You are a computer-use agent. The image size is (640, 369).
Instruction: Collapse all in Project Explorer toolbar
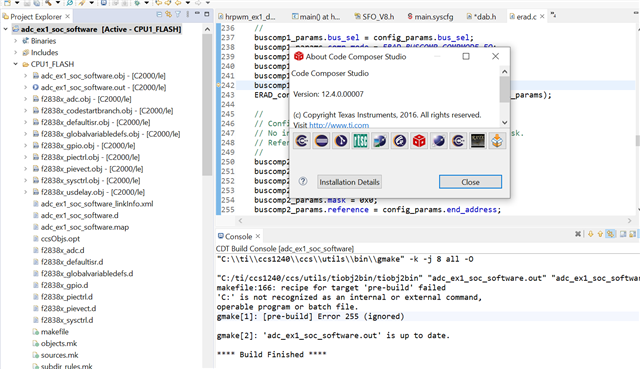point(159,14)
